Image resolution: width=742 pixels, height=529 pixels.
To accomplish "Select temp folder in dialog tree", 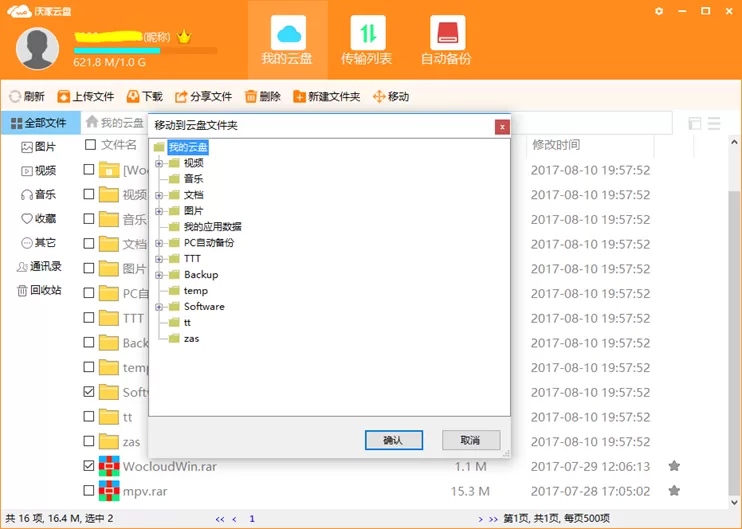I will (195, 291).
